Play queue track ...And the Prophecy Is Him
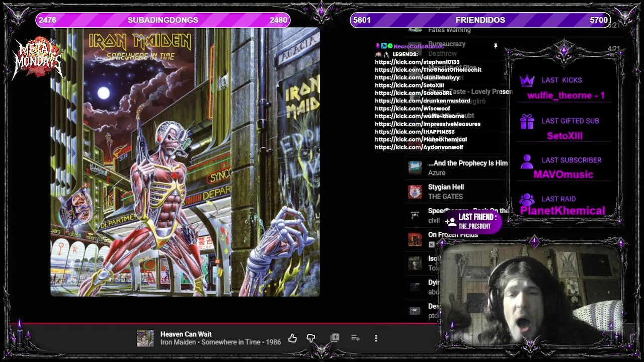The height and width of the screenshot is (362, 644). click(x=467, y=163)
